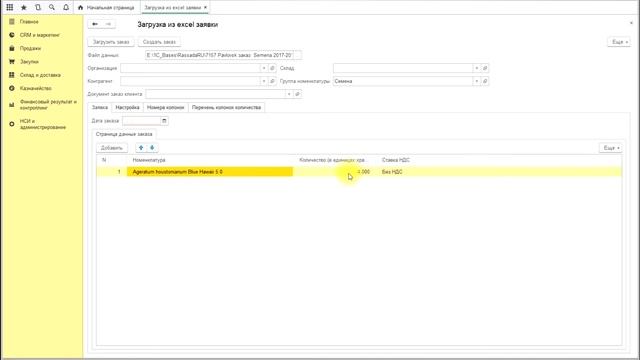
Task: Open Склад и доставка section
Action: [x=40, y=75]
